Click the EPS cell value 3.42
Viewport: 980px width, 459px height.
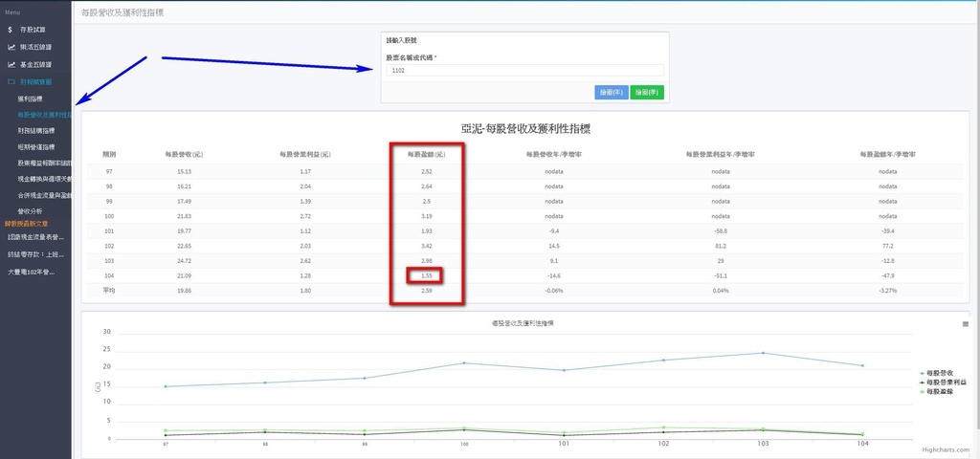[x=426, y=246]
